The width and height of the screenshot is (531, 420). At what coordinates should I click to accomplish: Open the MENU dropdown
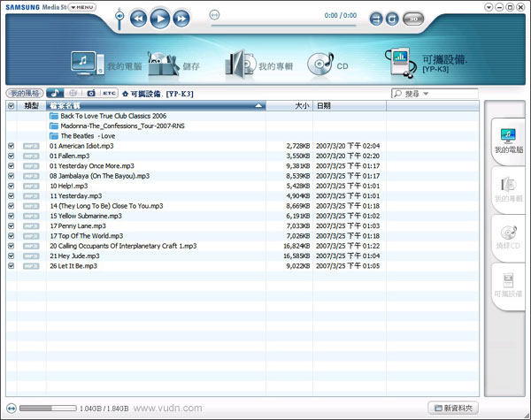pos(82,7)
